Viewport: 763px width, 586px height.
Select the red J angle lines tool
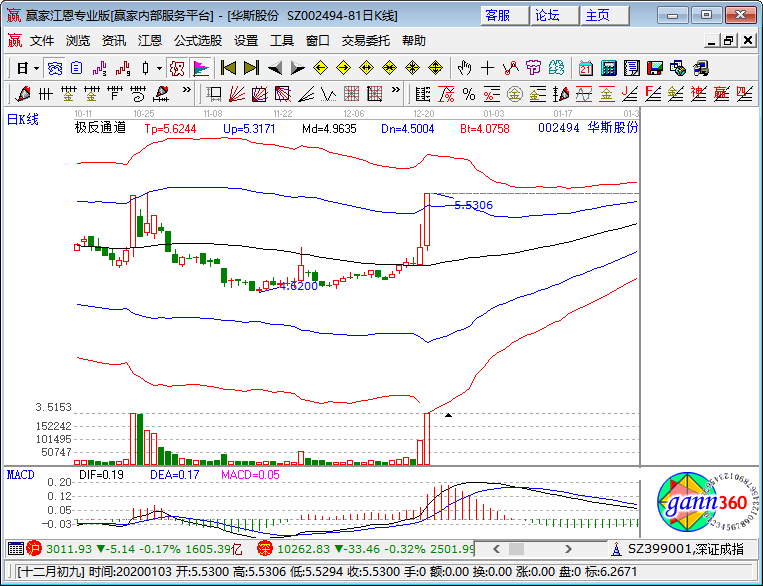(x=629, y=93)
